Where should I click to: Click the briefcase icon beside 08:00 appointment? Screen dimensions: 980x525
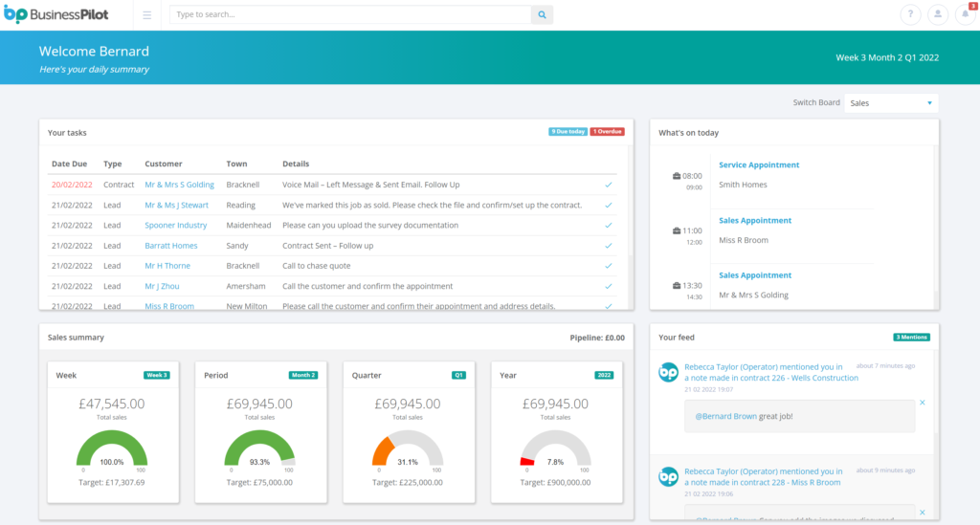(x=677, y=176)
